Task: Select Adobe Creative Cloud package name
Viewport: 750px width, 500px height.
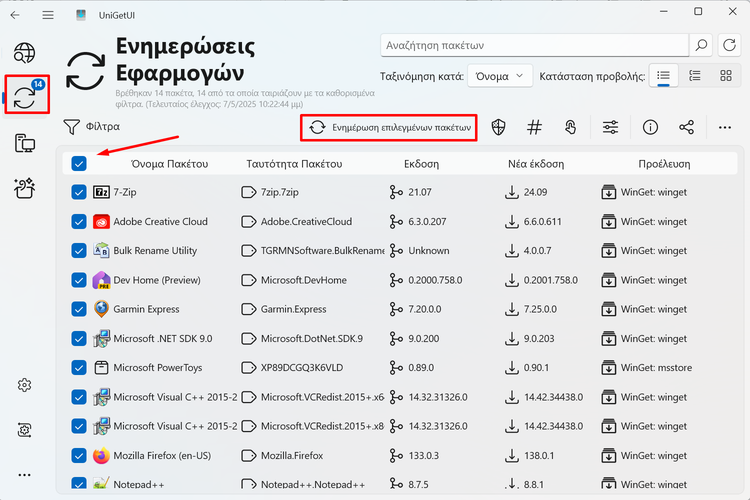Action: (x=160, y=222)
